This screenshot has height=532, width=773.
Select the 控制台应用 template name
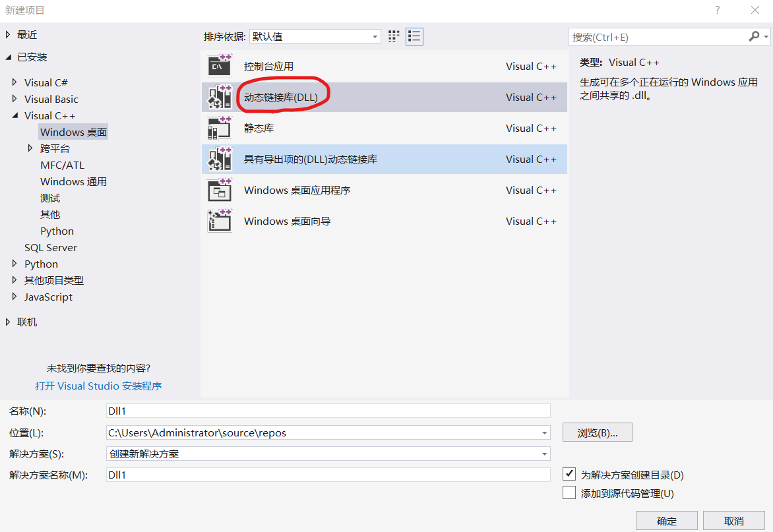268,66
